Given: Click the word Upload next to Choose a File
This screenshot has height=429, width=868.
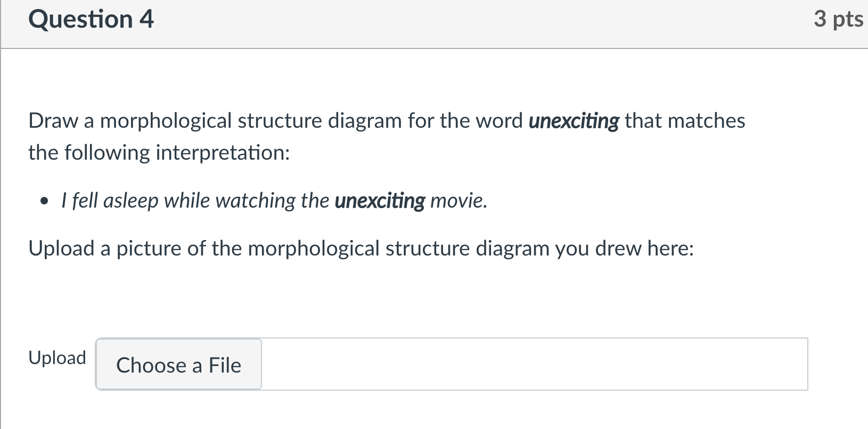Looking at the screenshot, I should [57, 358].
